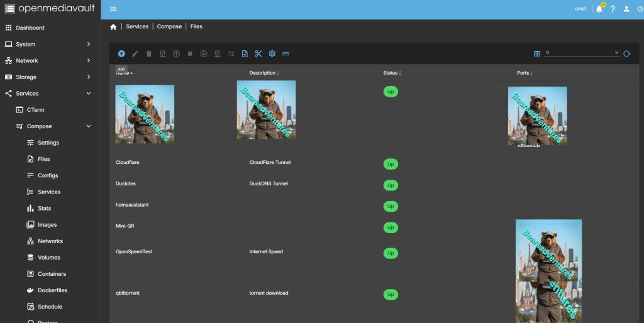The height and width of the screenshot is (323, 644).
Task: Toggle the sidebar with the hamburger menu
Action: (x=113, y=9)
